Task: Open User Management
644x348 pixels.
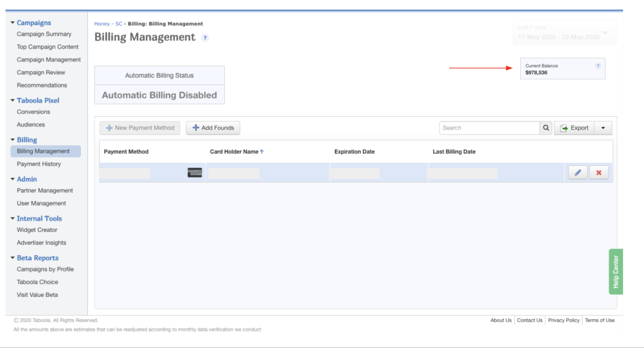Action: tap(41, 203)
